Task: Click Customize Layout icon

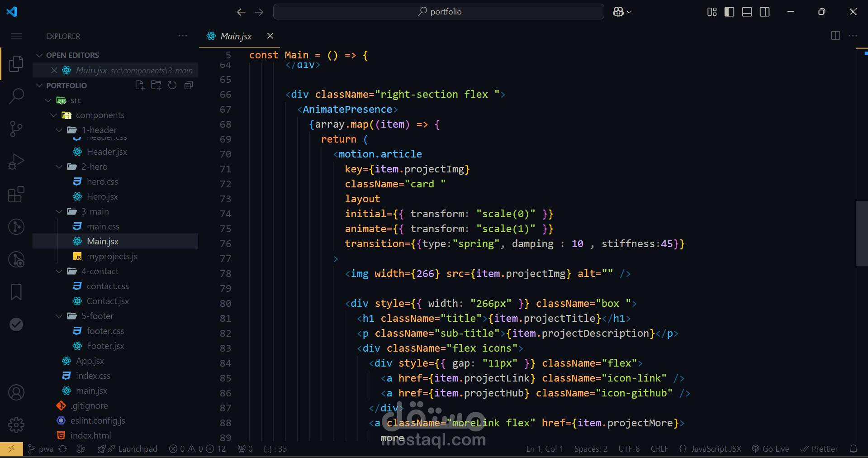Action: click(712, 12)
